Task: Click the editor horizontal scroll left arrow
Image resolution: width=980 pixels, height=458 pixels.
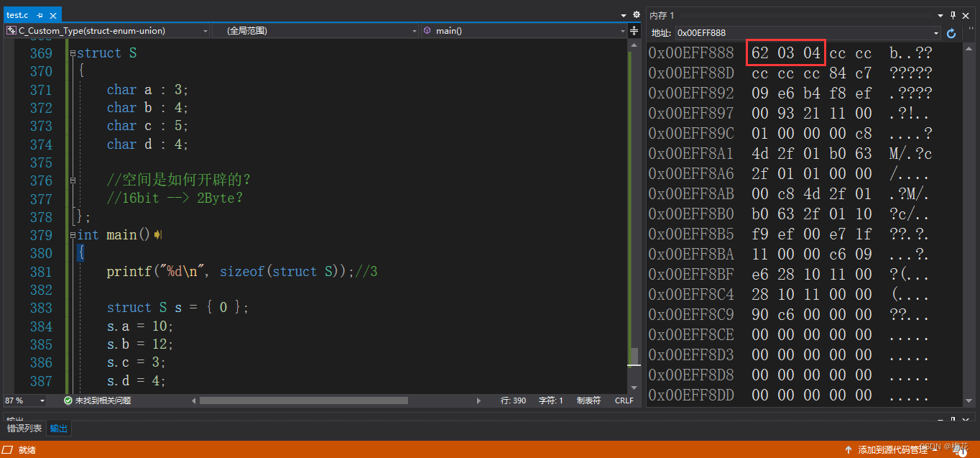Action: point(193,400)
